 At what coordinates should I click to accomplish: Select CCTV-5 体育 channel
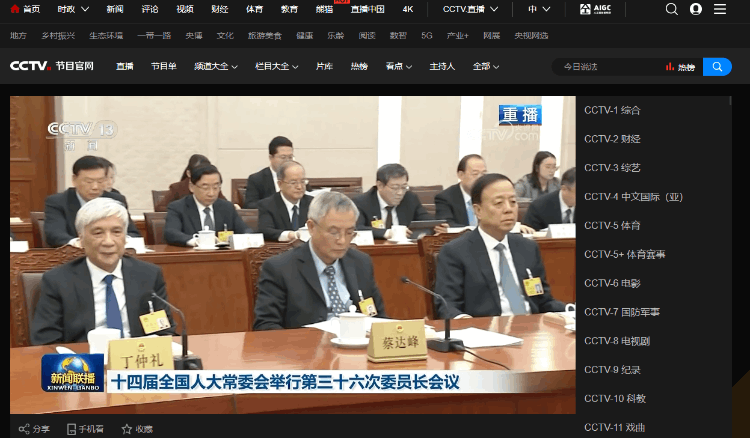pos(612,225)
